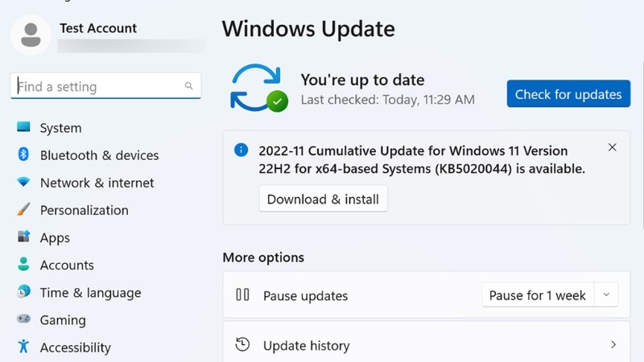Click the 'You're up to date' status text
The image size is (644, 362).
pyautogui.click(x=362, y=80)
